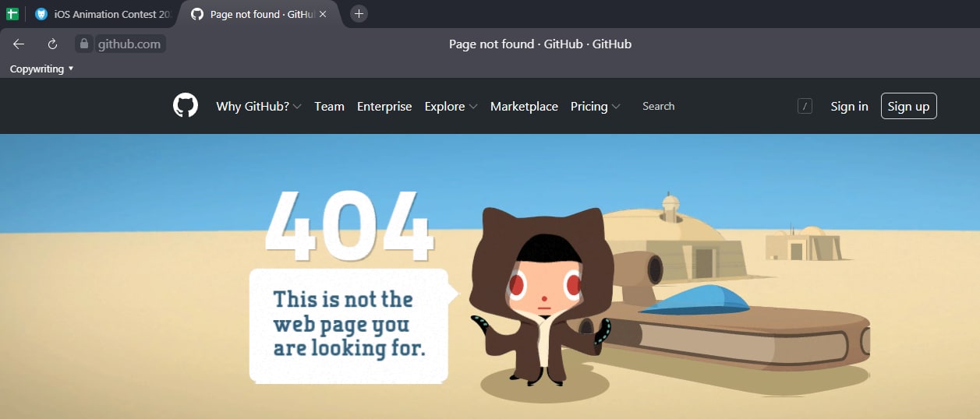Expand the Pricing dropdown
Viewport: 980px width, 419px height.
click(x=596, y=107)
